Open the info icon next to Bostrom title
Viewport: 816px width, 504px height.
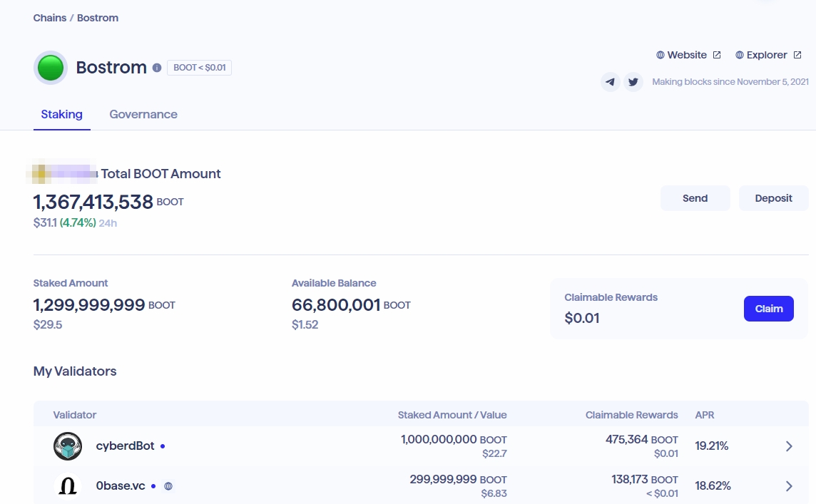pos(157,68)
